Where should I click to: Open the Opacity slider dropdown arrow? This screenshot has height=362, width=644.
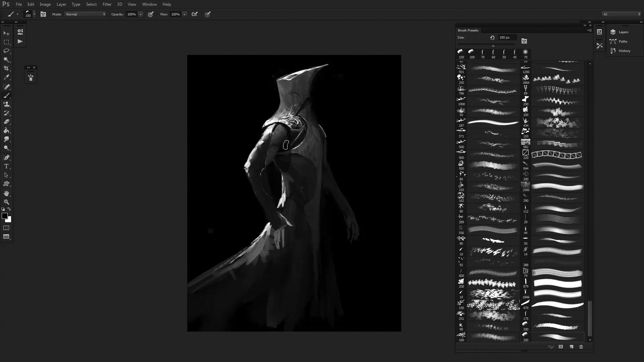[x=141, y=14]
